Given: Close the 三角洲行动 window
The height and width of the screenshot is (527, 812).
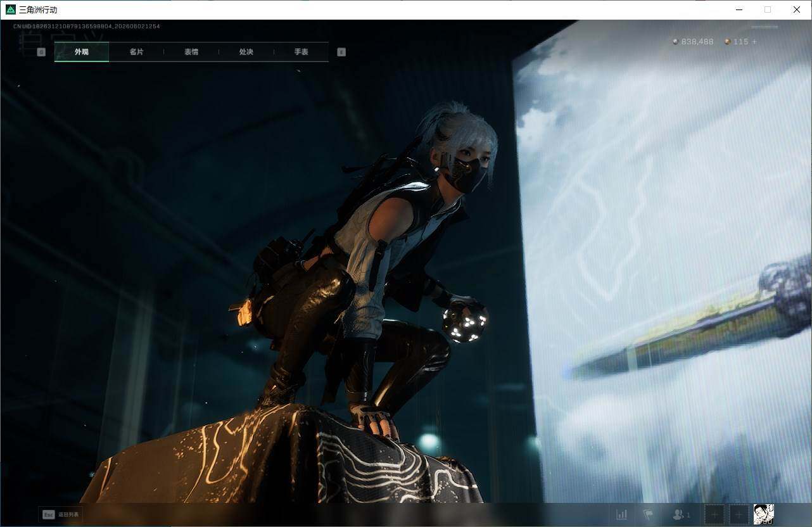Looking at the screenshot, I should pos(797,10).
